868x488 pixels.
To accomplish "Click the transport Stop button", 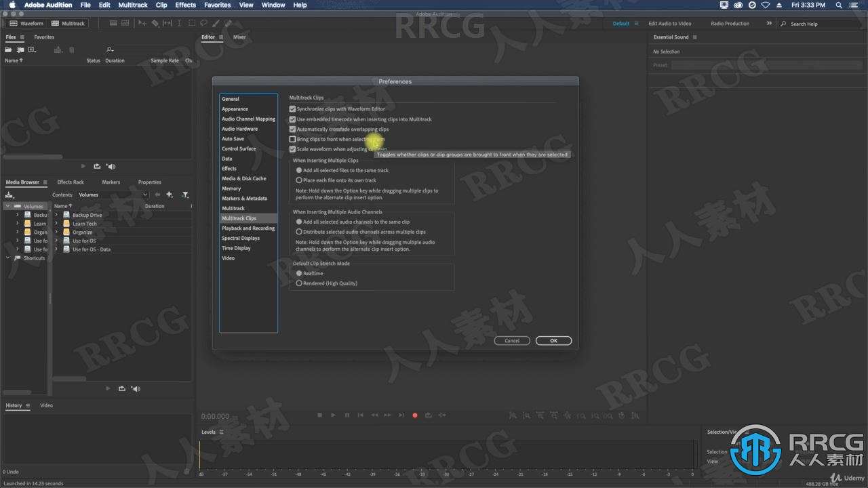I will [319, 415].
